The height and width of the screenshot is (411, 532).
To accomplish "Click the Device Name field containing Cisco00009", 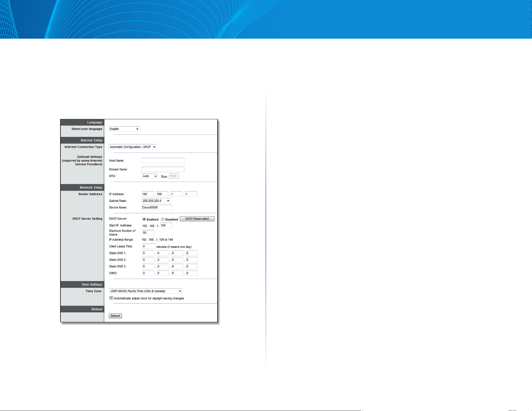I will point(157,207).
